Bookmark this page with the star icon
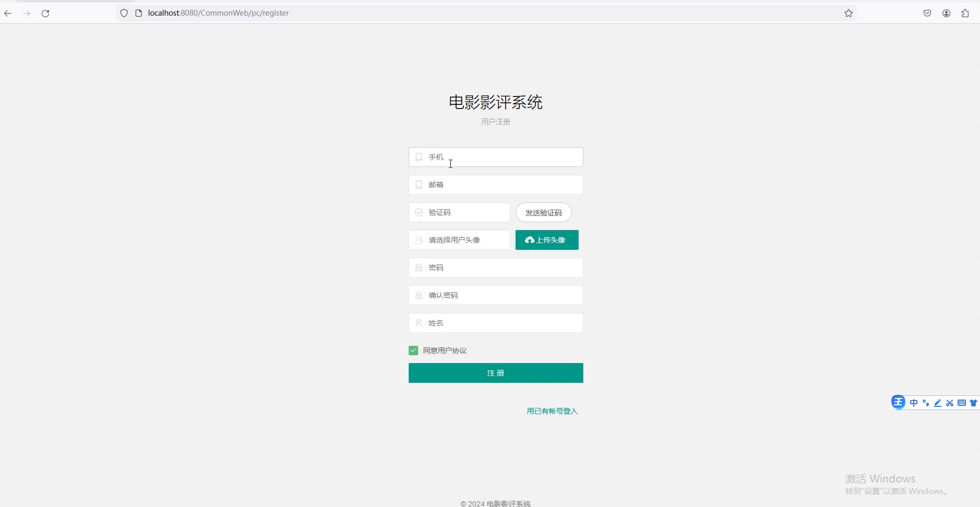 pyautogui.click(x=849, y=13)
